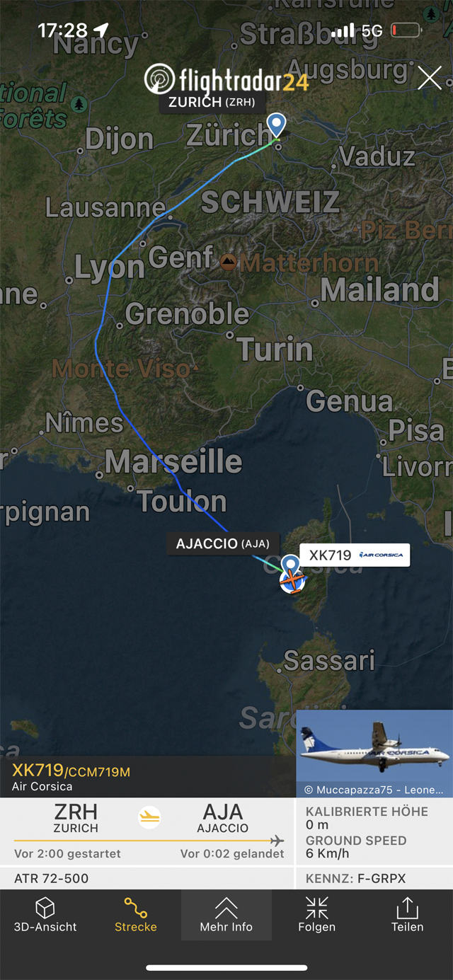Screen dimensions: 453x980
Task: Tap the orange aircraft icon on Corsica
Action: coord(292,581)
